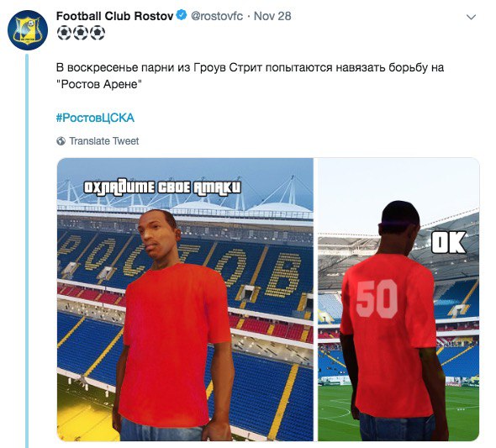The image size is (496, 448).
Task: Open the right image showing shirt number 50
Action: point(398,299)
